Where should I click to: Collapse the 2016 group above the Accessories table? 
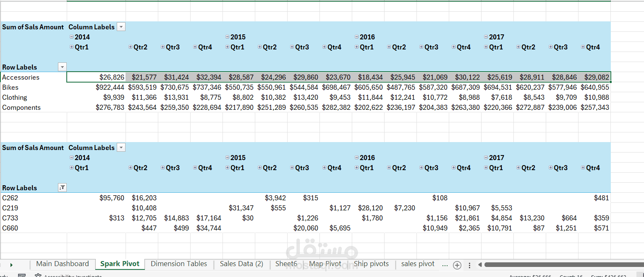click(x=356, y=37)
